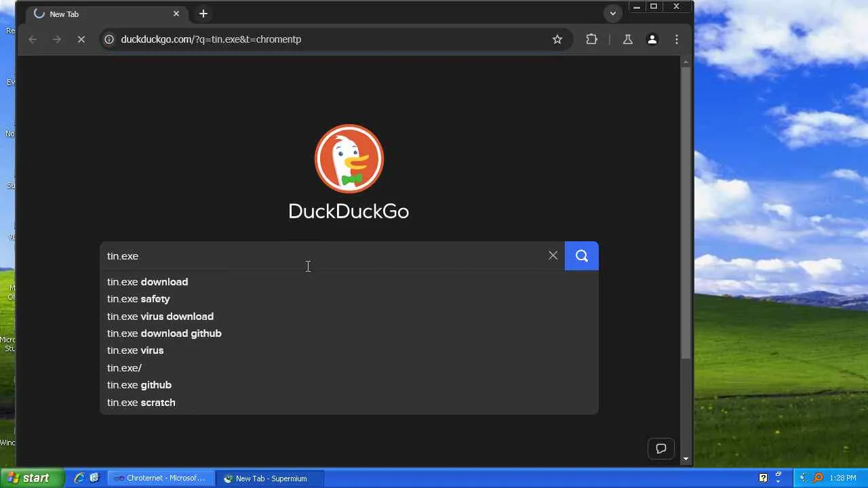Open the Extensions puzzle-piece menu
The height and width of the screenshot is (488, 868).
click(592, 39)
